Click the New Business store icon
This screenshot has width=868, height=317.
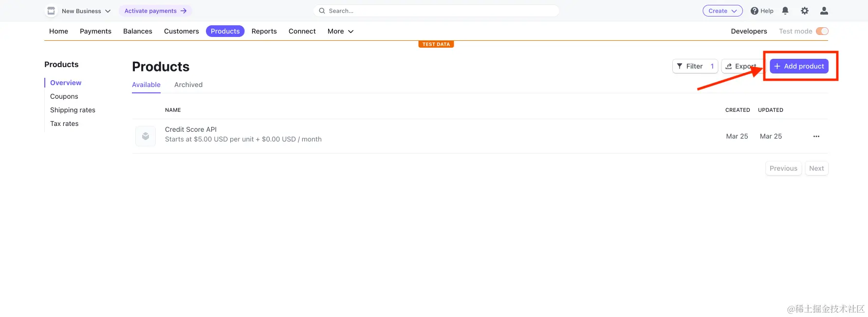[x=51, y=11]
